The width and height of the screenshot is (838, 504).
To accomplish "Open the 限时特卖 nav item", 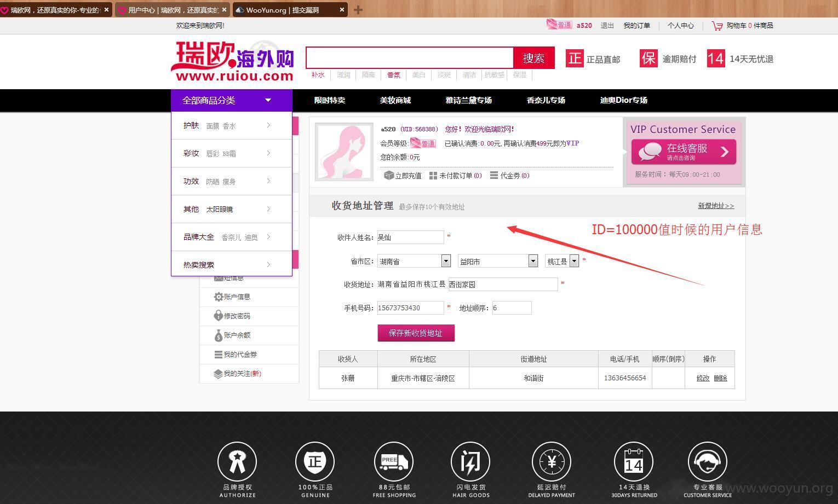I will [x=330, y=100].
